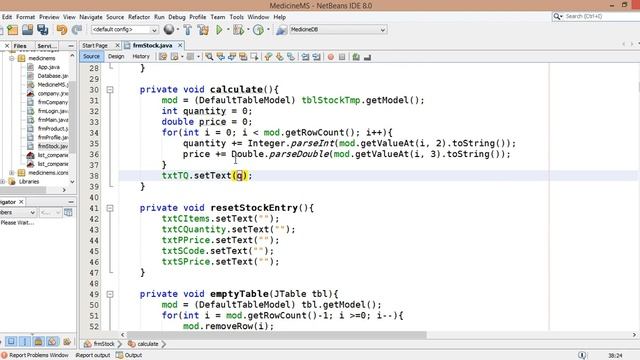Open dropdown arrow next to Back icon
Image resolution: width=640 pixels, height=360 pixels.
coord(182,57)
